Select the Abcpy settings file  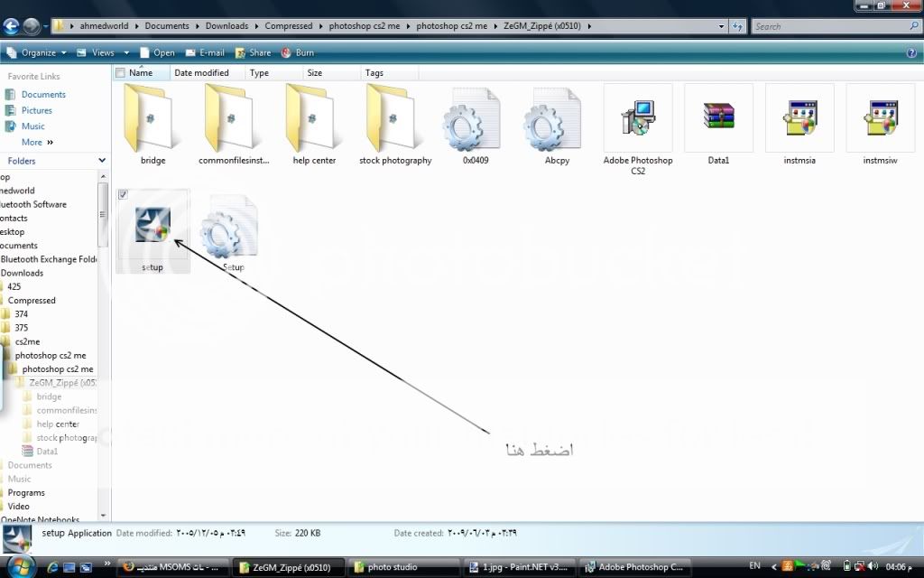(556, 119)
